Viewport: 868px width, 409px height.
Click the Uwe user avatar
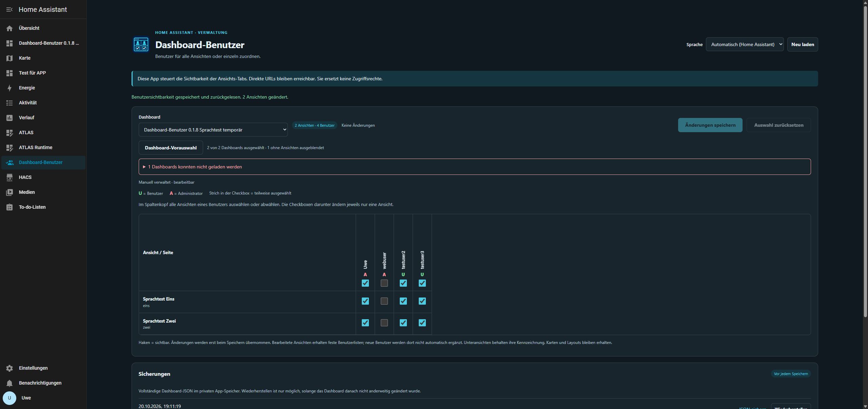[9, 398]
